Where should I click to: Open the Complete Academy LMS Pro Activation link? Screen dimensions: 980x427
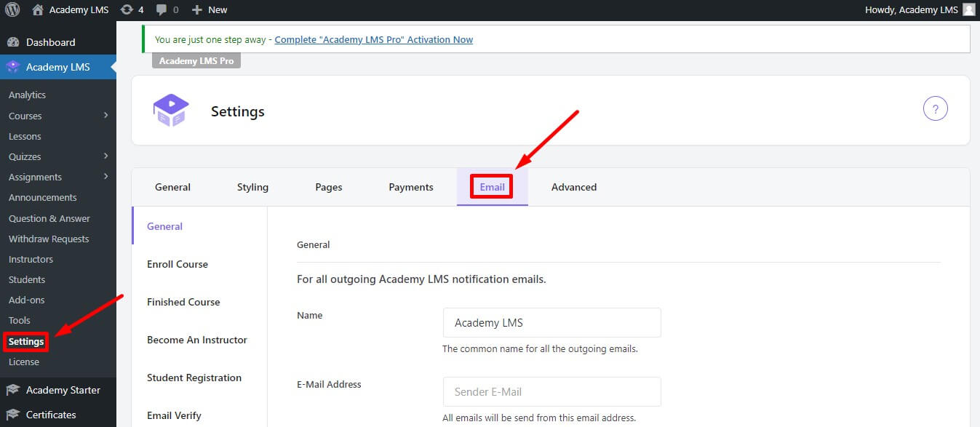pyautogui.click(x=373, y=39)
